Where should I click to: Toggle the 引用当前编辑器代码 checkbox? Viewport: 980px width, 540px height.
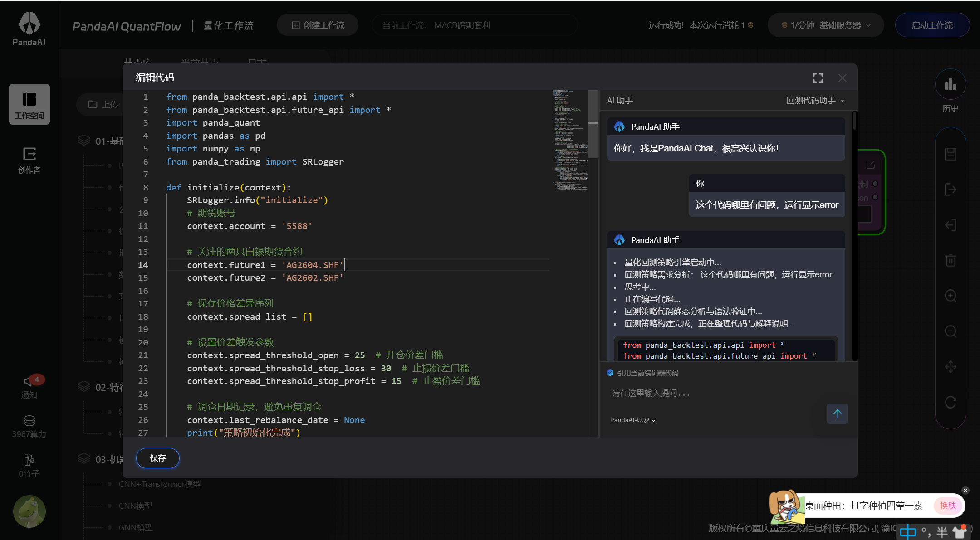(x=610, y=373)
